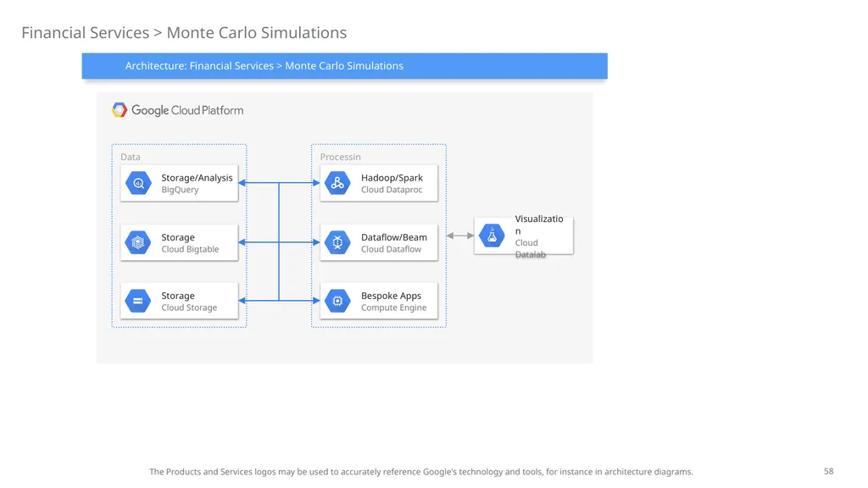Select the Cloud Bigtable subtitle text
The width and height of the screenshot is (868, 488).
(x=190, y=249)
